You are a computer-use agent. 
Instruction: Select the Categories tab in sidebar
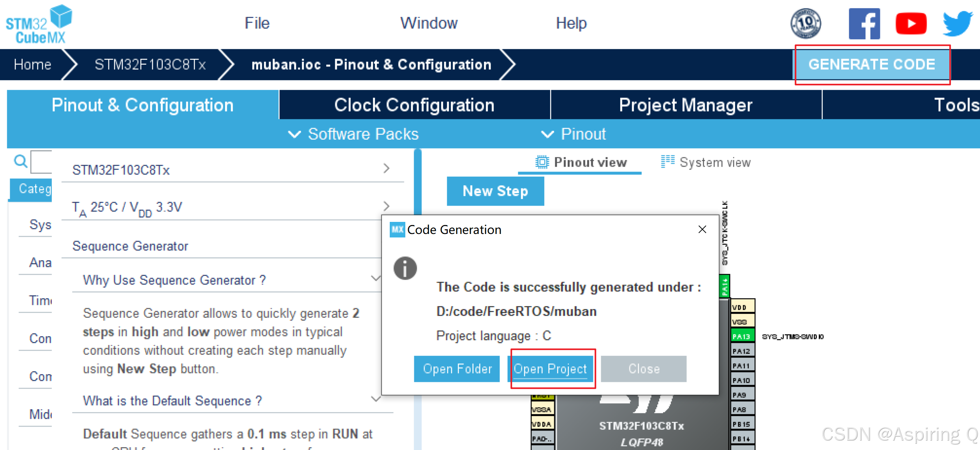pos(31,190)
